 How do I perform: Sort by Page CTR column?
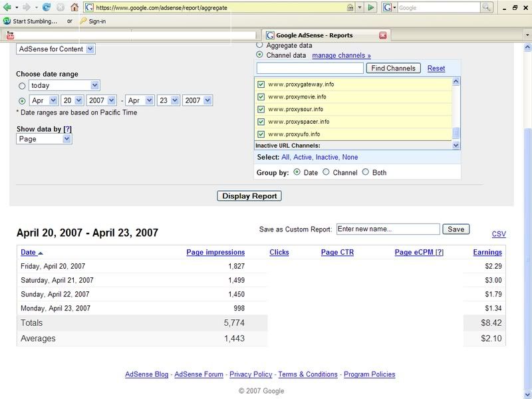(x=337, y=252)
